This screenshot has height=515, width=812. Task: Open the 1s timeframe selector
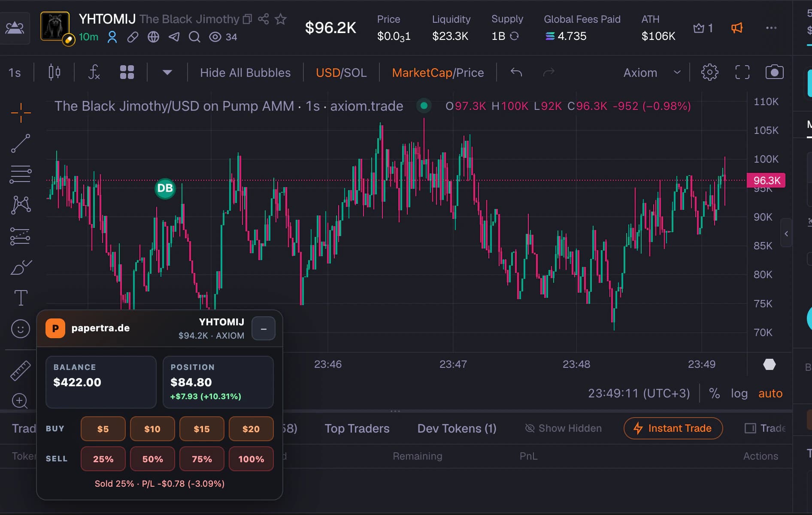[15, 73]
